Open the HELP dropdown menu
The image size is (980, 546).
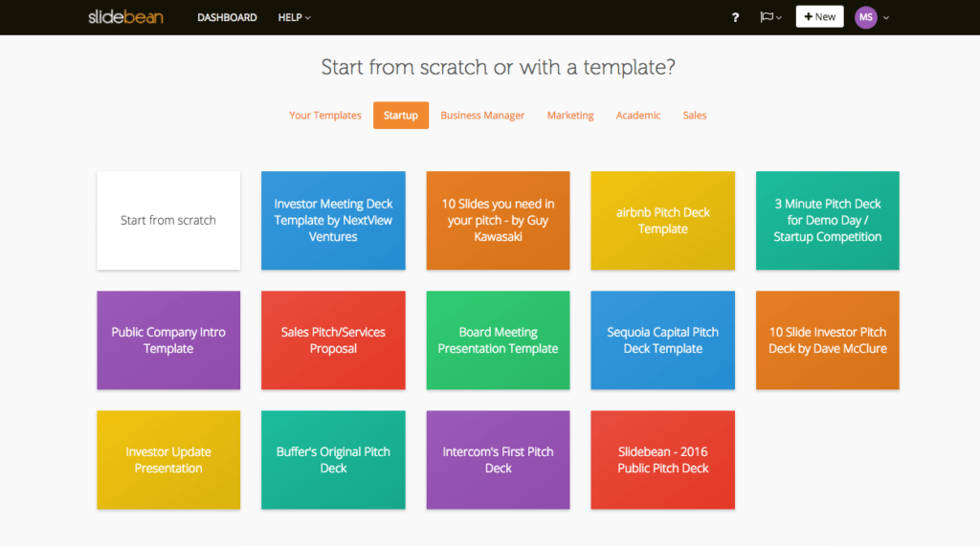pos(295,17)
